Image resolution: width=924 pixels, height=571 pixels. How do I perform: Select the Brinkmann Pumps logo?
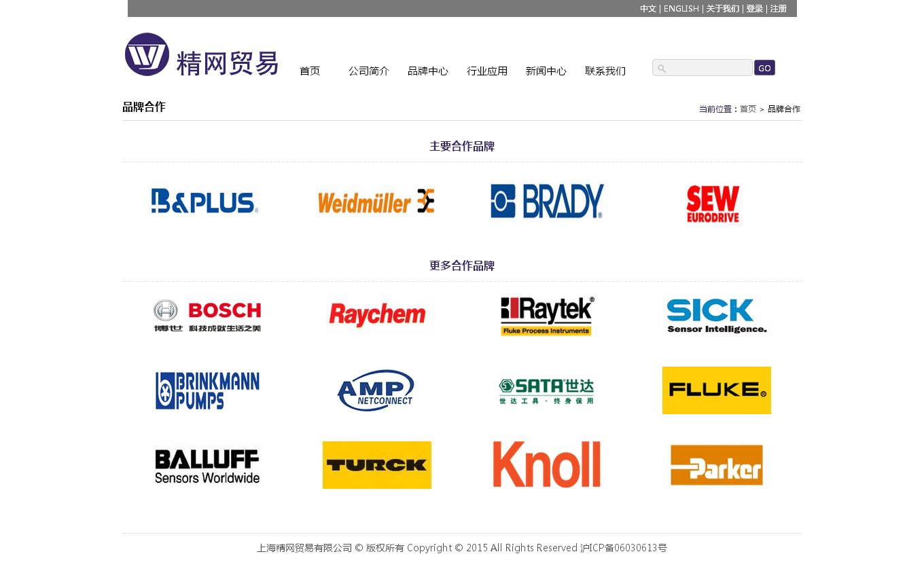pos(207,390)
